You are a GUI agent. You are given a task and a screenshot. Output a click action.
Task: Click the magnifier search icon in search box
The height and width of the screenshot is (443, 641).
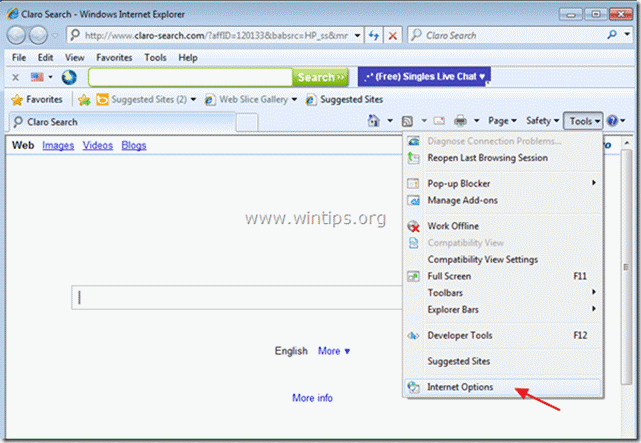coord(612,35)
